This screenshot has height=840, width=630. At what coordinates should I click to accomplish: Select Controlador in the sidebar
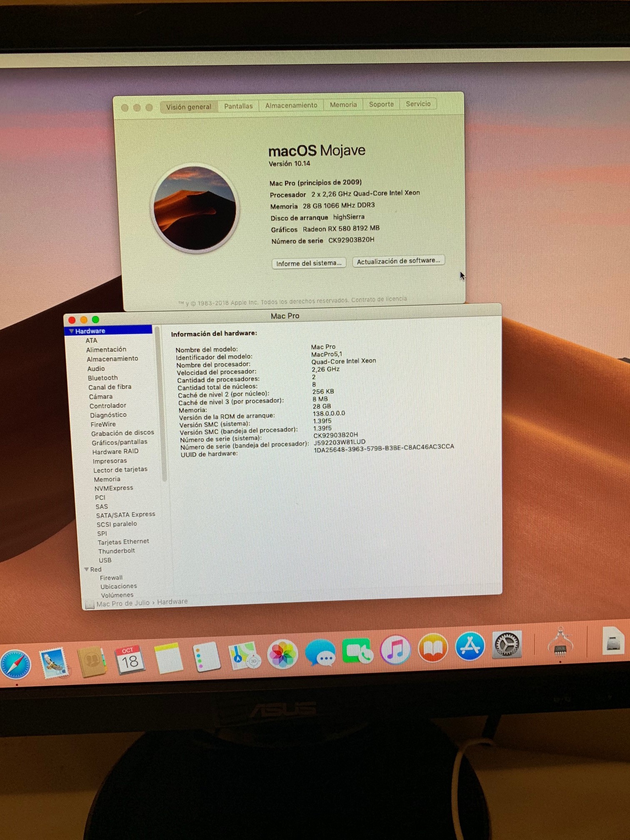(x=107, y=406)
